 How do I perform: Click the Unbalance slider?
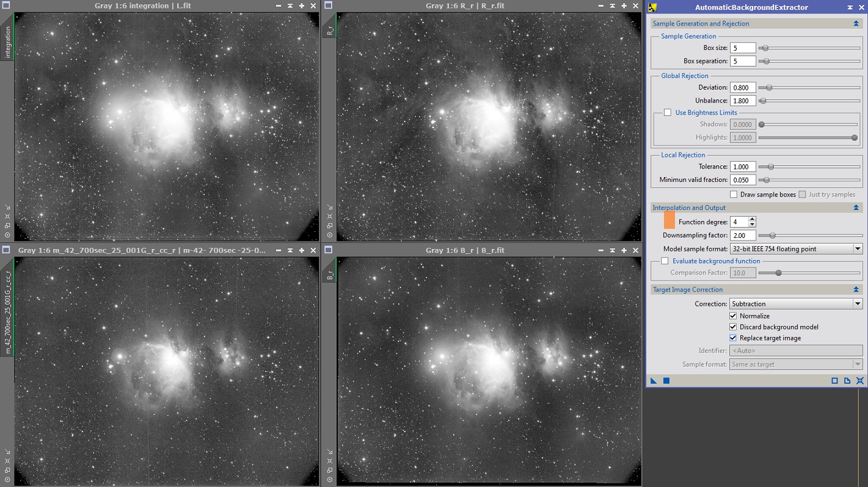click(x=809, y=101)
